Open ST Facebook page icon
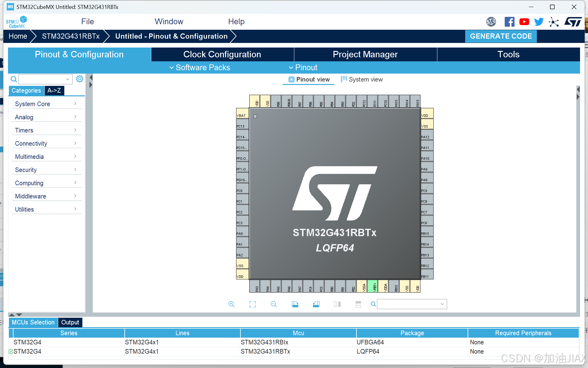 510,22
